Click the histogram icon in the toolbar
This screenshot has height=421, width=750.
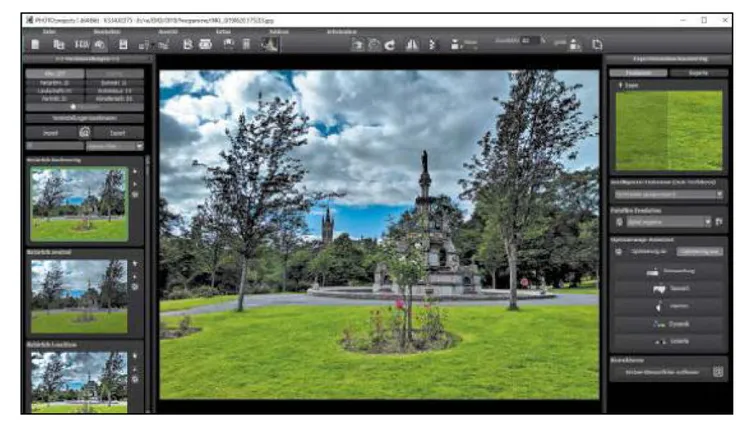point(270,44)
